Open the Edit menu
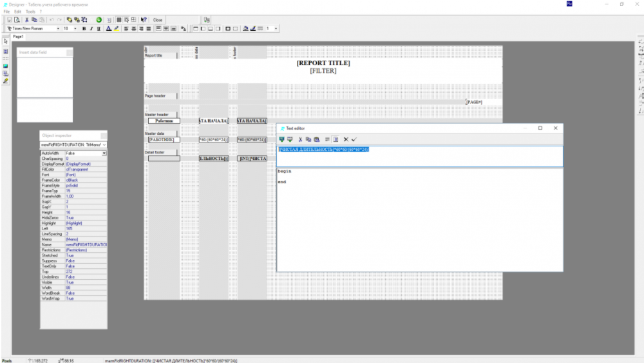Screen dimensions: 644x363 click(x=17, y=12)
